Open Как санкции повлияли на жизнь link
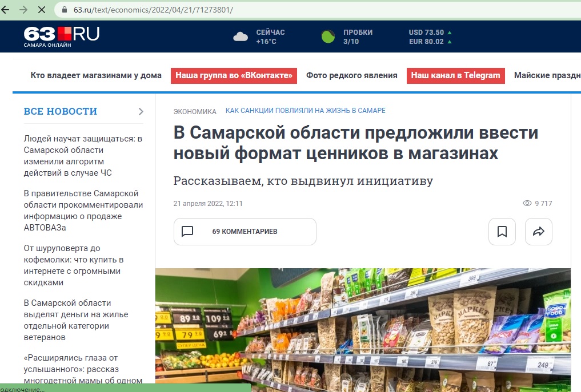 (305, 111)
